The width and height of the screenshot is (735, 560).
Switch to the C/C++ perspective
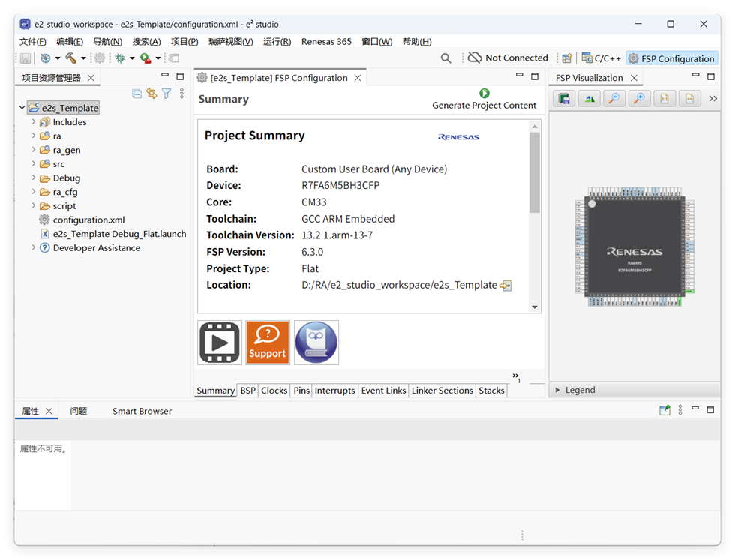pyautogui.click(x=601, y=58)
